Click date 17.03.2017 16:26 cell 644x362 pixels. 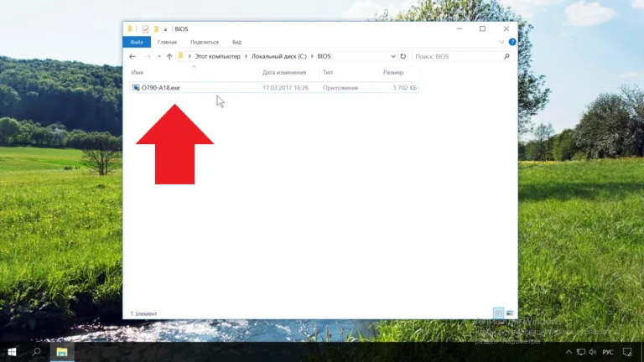285,88
